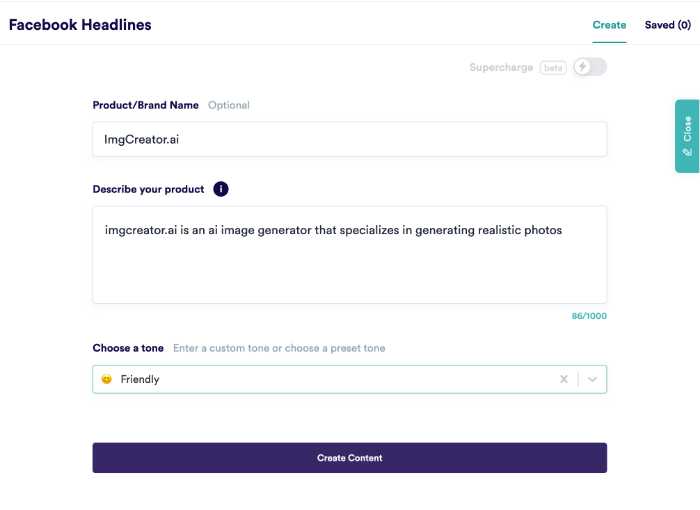700x510 pixels.
Task: Expand the tone dropdown chevron
Action: coord(592,379)
